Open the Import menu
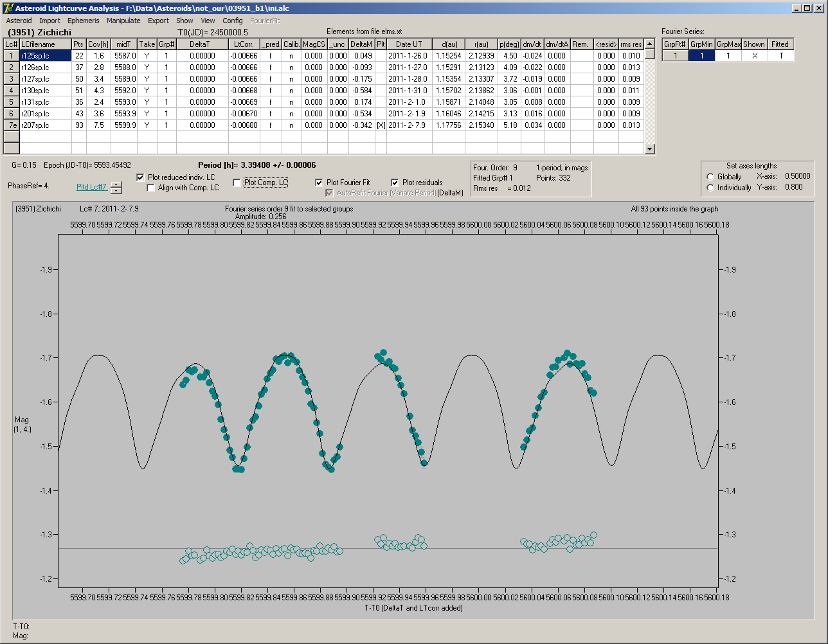This screenshot has width=828, height=644. 50,21
